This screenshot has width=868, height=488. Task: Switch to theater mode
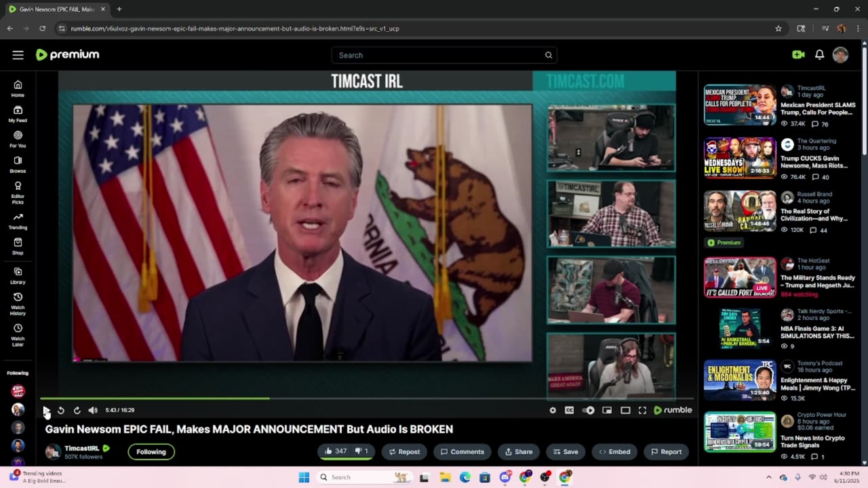click(x=625, y=410)
